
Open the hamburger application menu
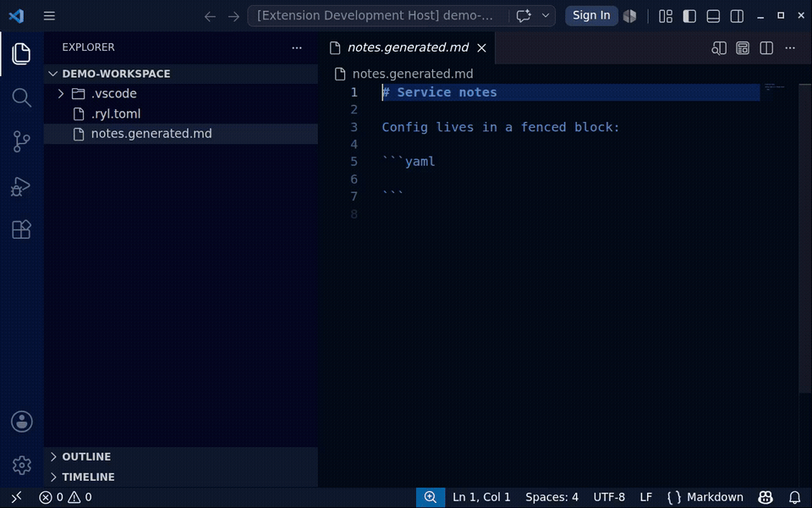(x=49, y=16)
